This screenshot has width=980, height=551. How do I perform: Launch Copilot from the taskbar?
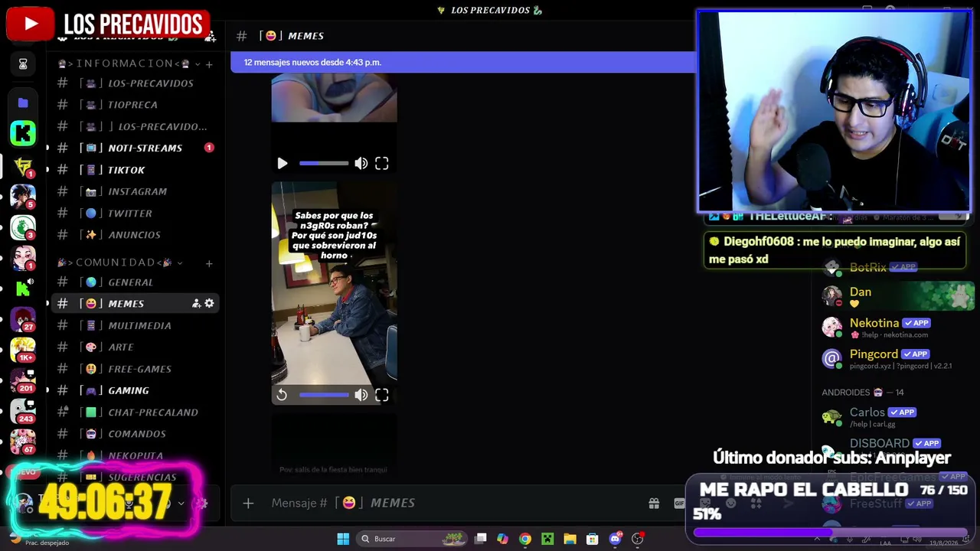(x=502, y=539)
